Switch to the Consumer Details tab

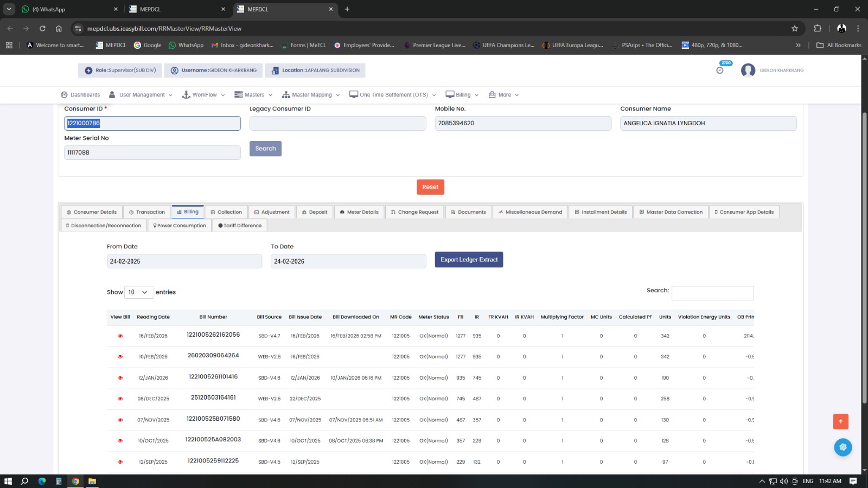click(92, 212)
